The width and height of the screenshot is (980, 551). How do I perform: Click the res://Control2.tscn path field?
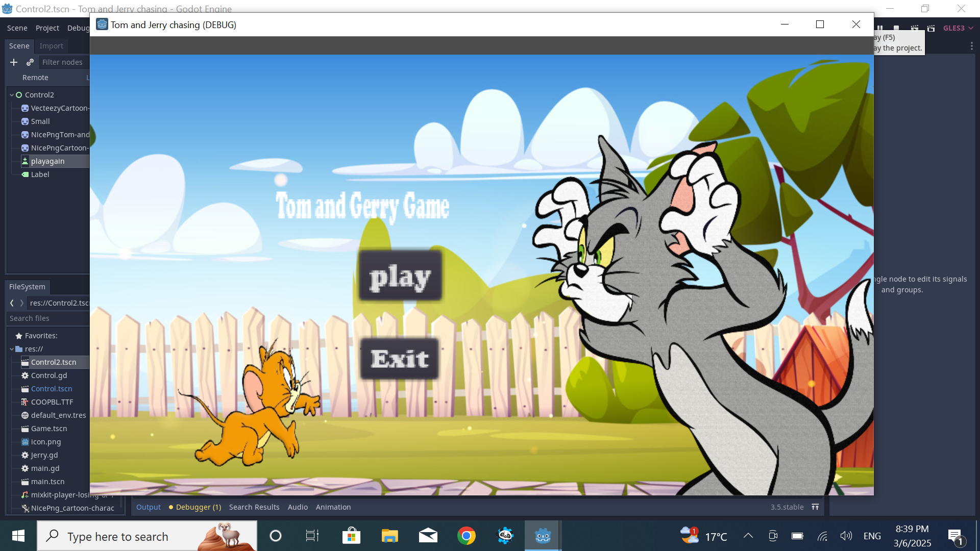pyautogui.click(x=59, y=303)
